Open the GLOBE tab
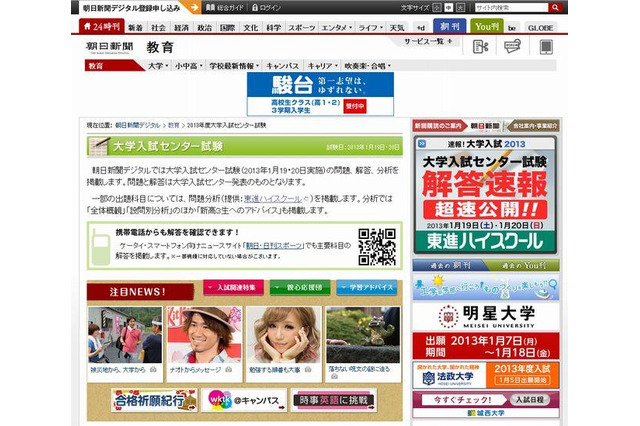This screenshot has height=426, width=640. click(540, 28)
